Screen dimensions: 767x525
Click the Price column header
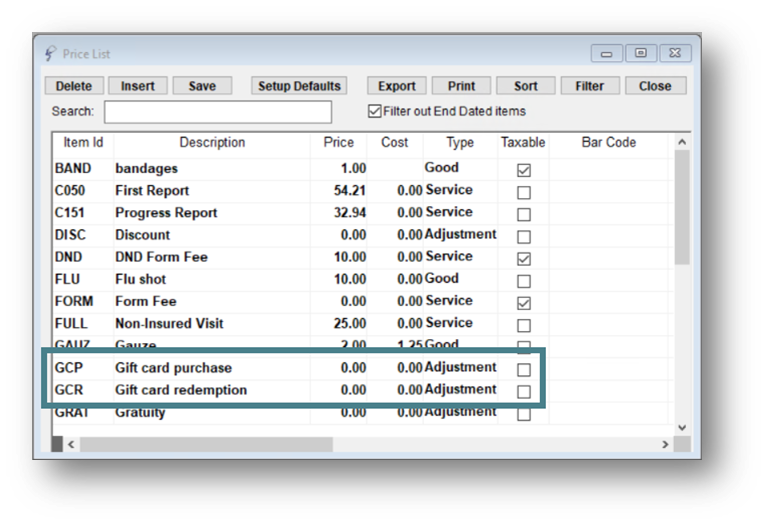pyautogui.click(x=338, y=142)
